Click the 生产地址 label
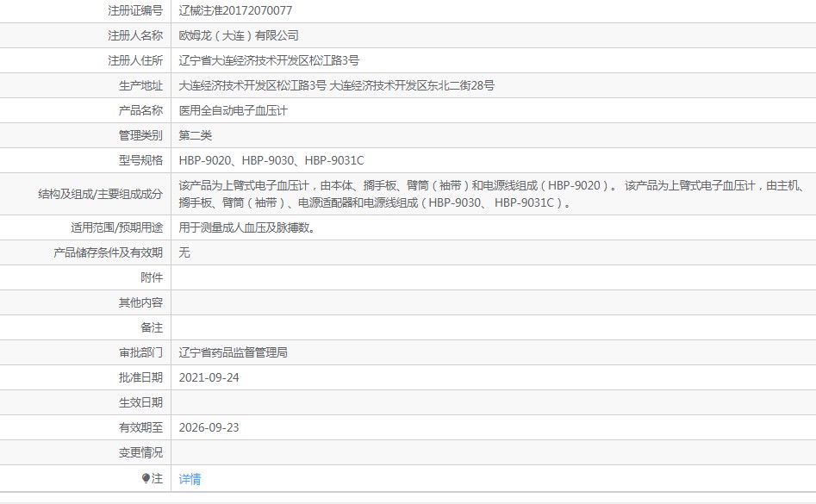The image size is (816, 504). (x=140, y=85)
